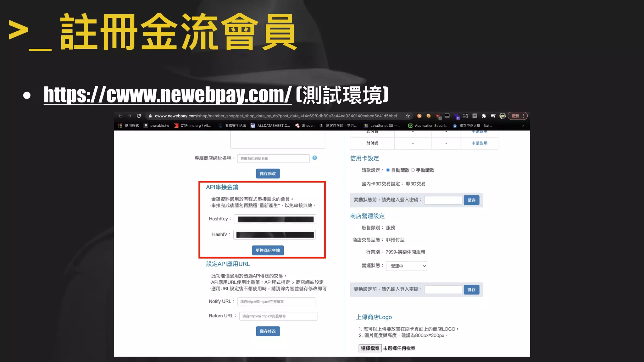Click the 更新 update button in Chrome
The width and height of the screenshot is (644, 362).
click(518, 116)
